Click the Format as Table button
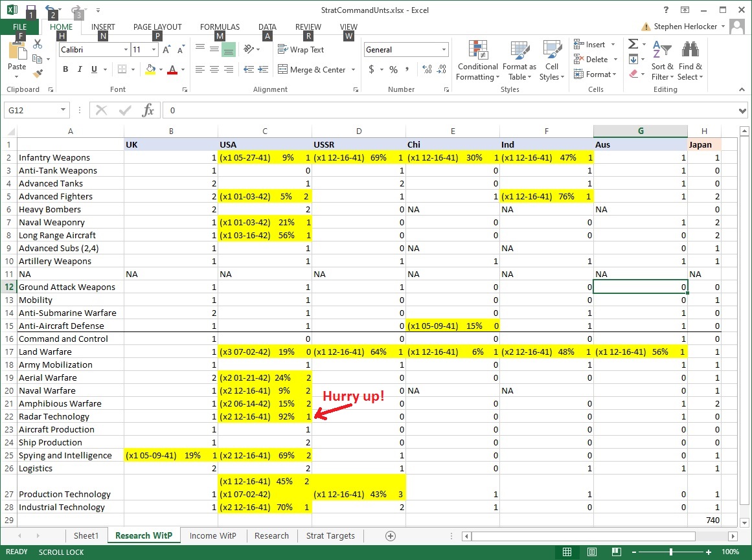 [x=519, y=60]
